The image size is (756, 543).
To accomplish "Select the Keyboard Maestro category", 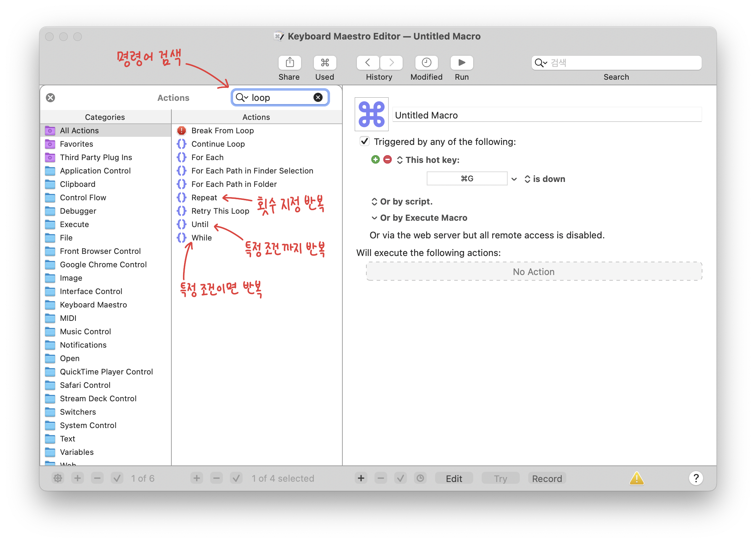I will point(106,305).
